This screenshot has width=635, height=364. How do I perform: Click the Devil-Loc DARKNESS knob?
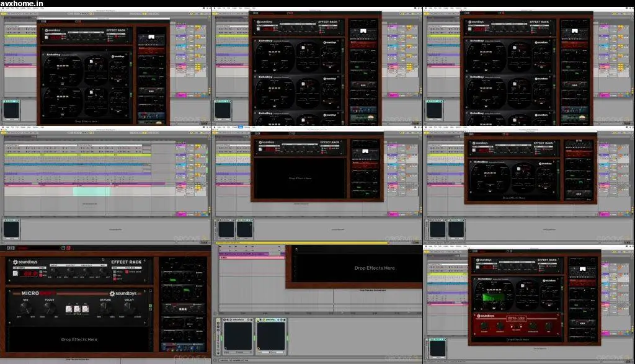click(x=533, y=326)
